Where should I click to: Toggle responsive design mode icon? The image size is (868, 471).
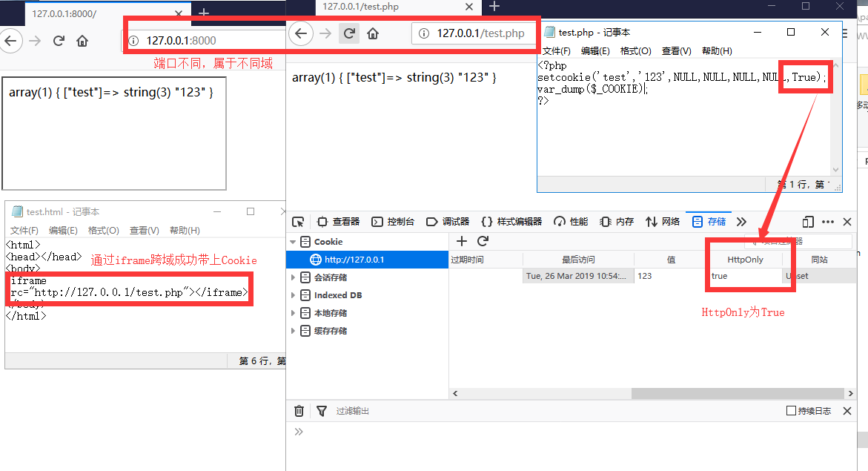(808, 222)
